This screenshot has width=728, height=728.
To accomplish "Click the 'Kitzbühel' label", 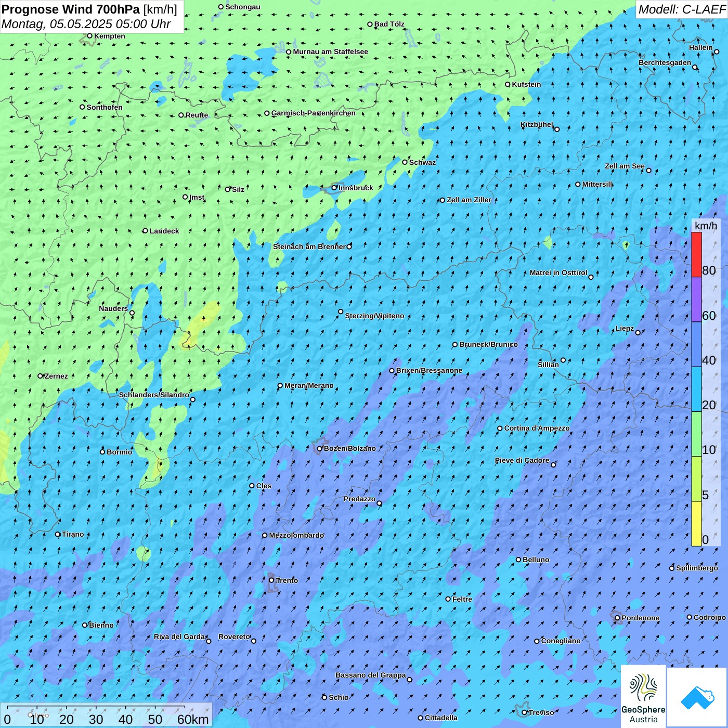I will (537, 124).
